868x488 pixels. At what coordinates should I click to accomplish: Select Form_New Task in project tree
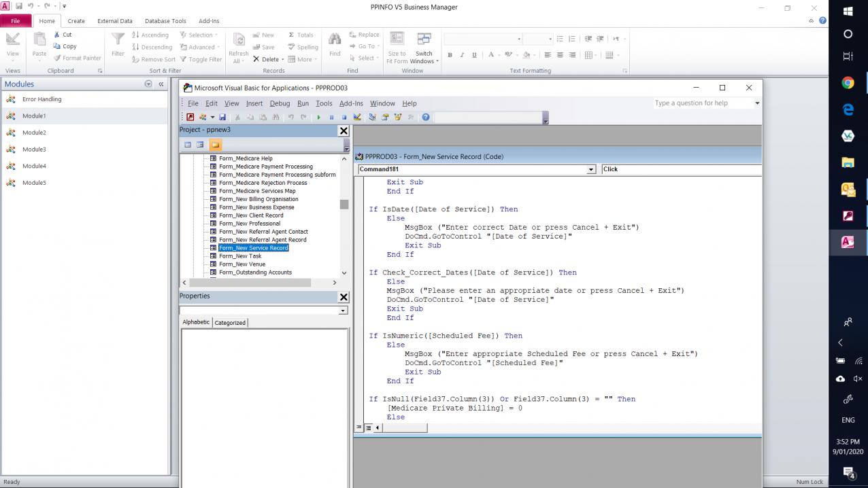coord(239,256)
